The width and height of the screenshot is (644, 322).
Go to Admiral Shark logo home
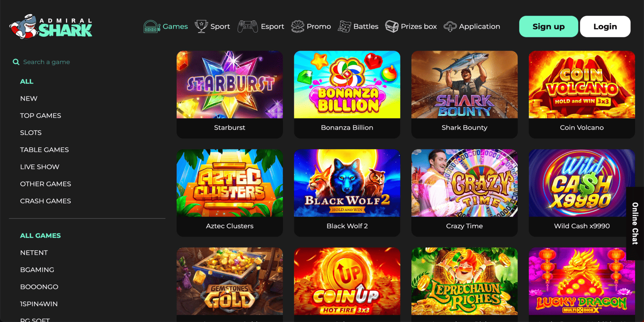point(51,27)
